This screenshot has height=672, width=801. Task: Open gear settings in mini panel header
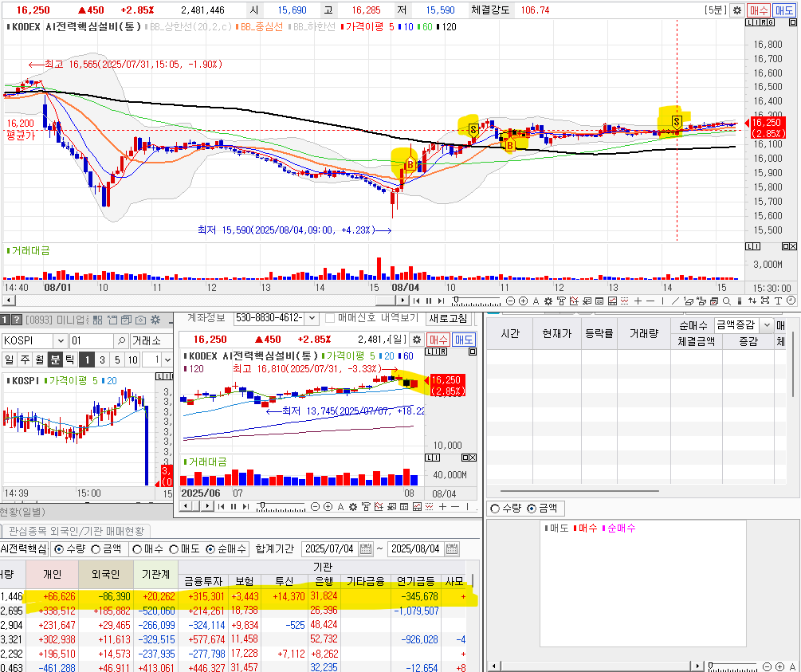155,320
